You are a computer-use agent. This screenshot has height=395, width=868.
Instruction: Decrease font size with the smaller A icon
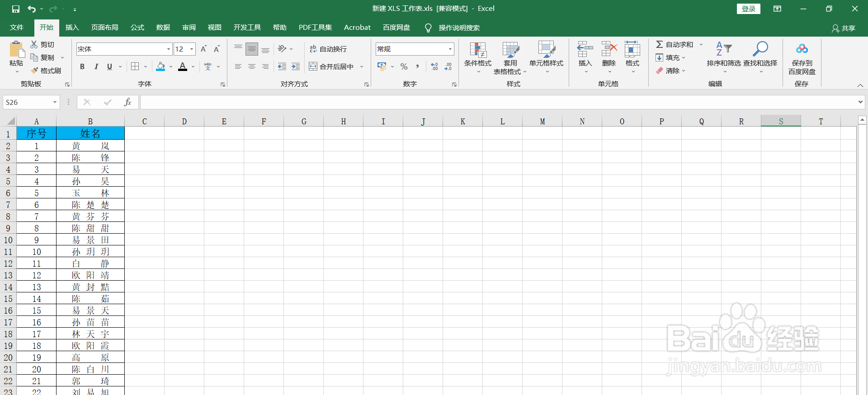pos(217,49)
